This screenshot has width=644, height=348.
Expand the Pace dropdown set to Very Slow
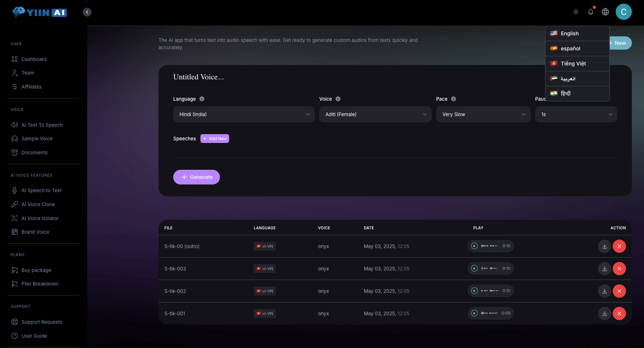tap(483, 114)
